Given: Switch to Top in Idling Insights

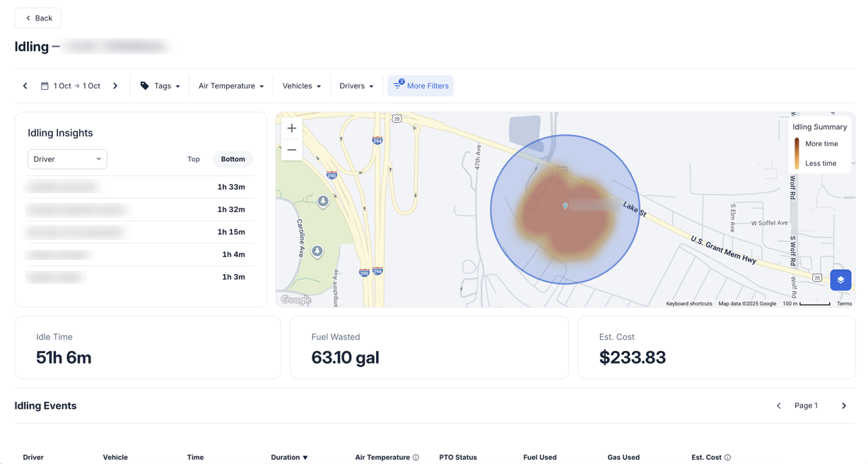Looking at the screenshot, I should coord(194,159).
